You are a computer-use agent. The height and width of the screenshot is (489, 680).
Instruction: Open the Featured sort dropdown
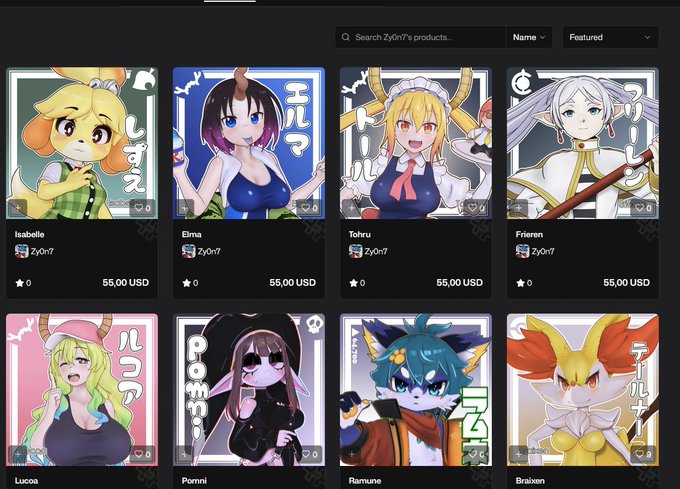pyautogui.click(x=611, y=37)
